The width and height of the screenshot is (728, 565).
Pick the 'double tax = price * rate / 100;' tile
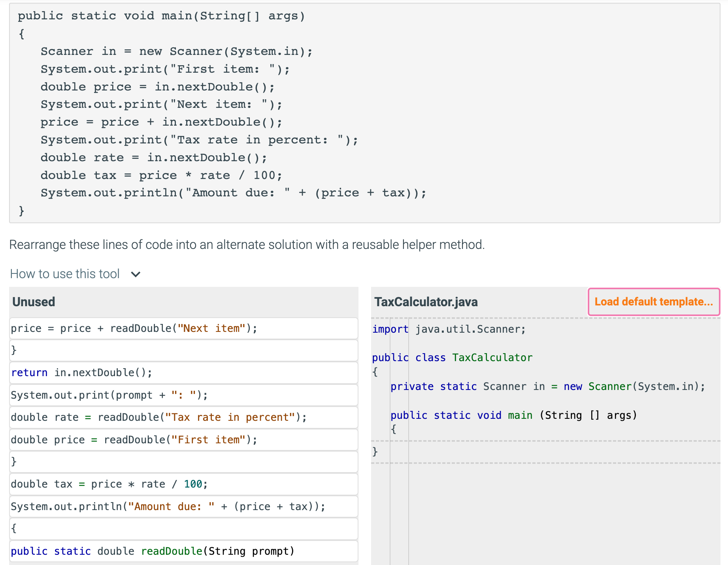pyautogui.click(x=183, y=484)
